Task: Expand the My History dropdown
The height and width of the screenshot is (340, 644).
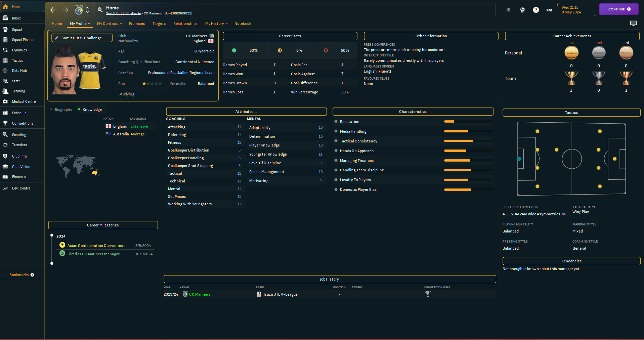Action: tap(216, 24)
